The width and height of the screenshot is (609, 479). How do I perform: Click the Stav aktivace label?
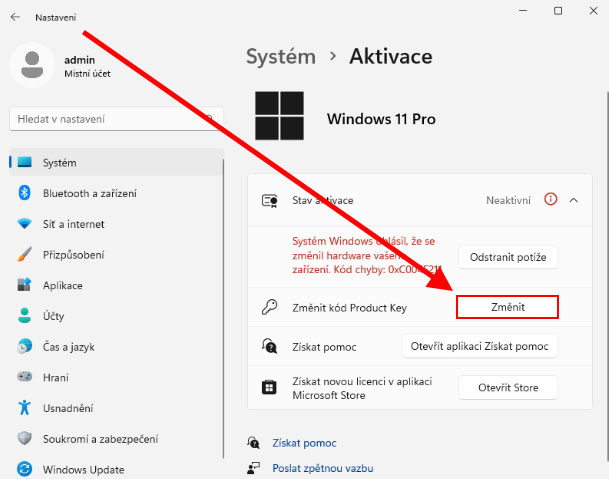323,200
